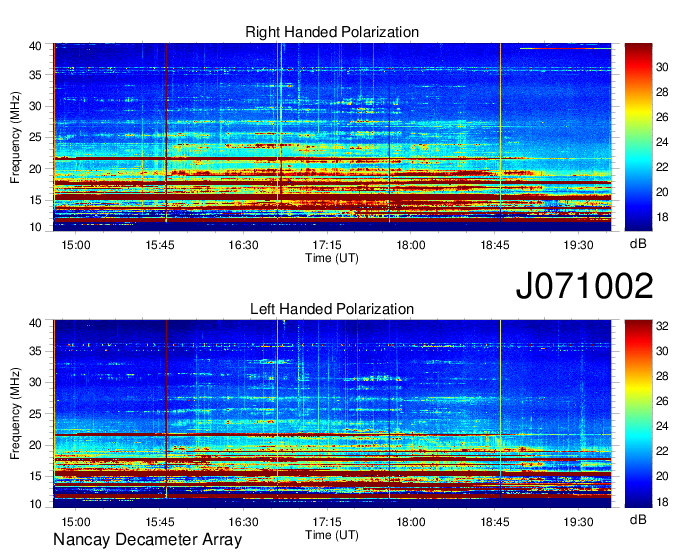Click the 10 MHz tick on Right Handed frequency axis

pyautogui.click(x=36, y=227)
